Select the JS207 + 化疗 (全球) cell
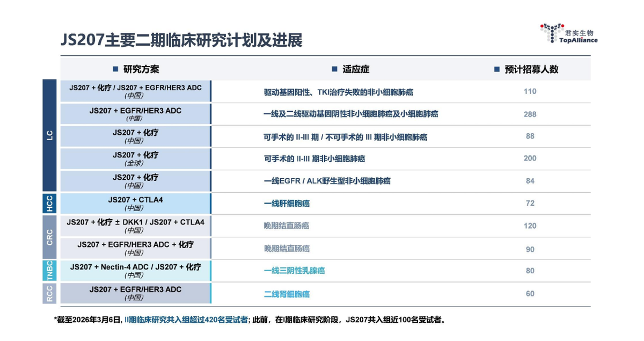This screenshot has height=341, width=644. pos(135,158)
